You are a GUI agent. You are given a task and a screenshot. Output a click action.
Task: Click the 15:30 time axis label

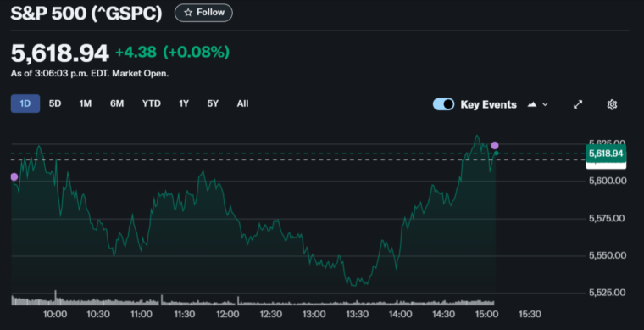tap(530, 315)
